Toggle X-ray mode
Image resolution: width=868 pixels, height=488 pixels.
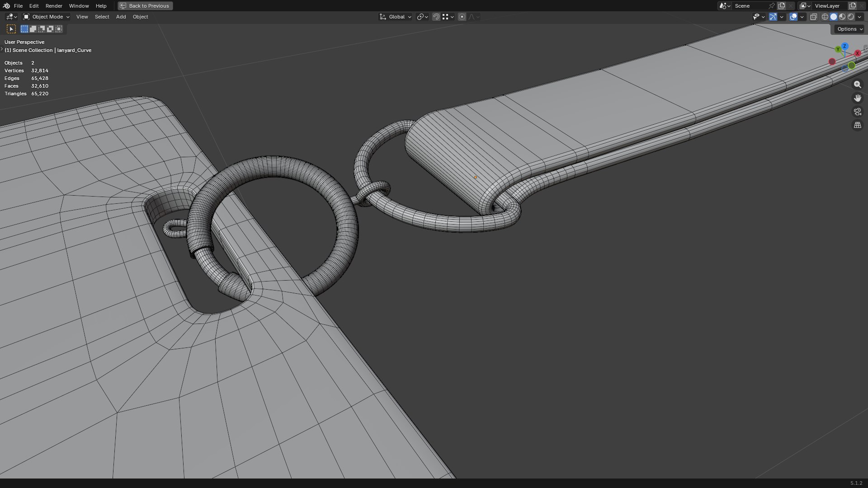coord(813,17)
